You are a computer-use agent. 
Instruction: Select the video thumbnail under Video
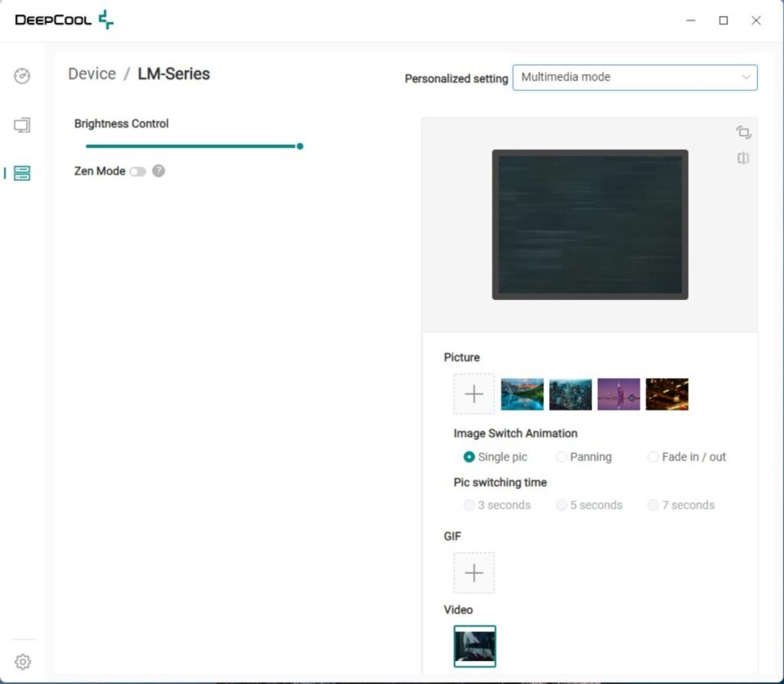[x=475, y=646]
